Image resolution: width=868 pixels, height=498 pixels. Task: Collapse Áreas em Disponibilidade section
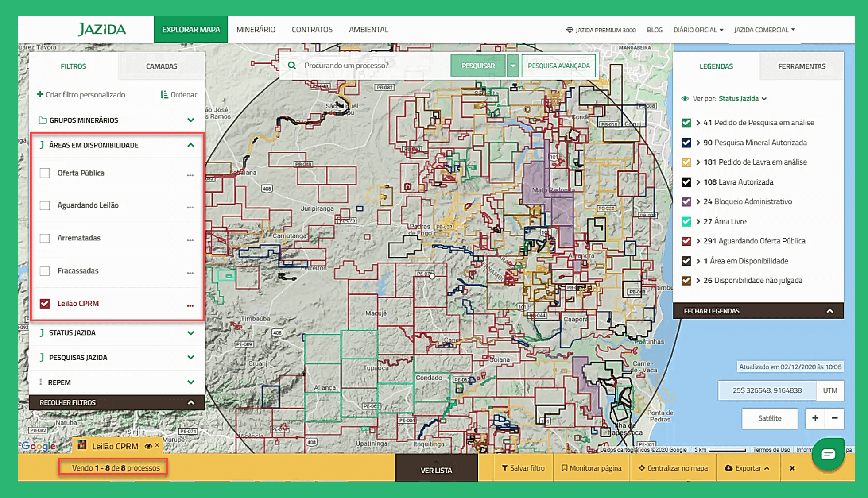click(x=191, y=145)
